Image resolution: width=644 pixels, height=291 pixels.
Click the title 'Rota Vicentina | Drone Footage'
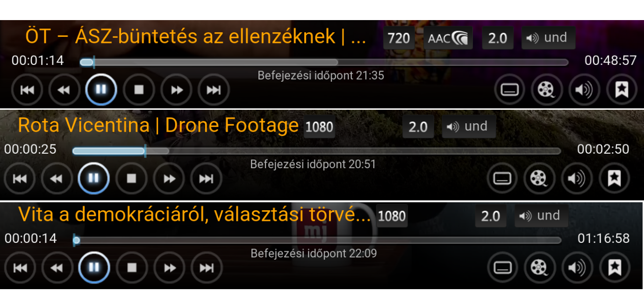(158, 126)
